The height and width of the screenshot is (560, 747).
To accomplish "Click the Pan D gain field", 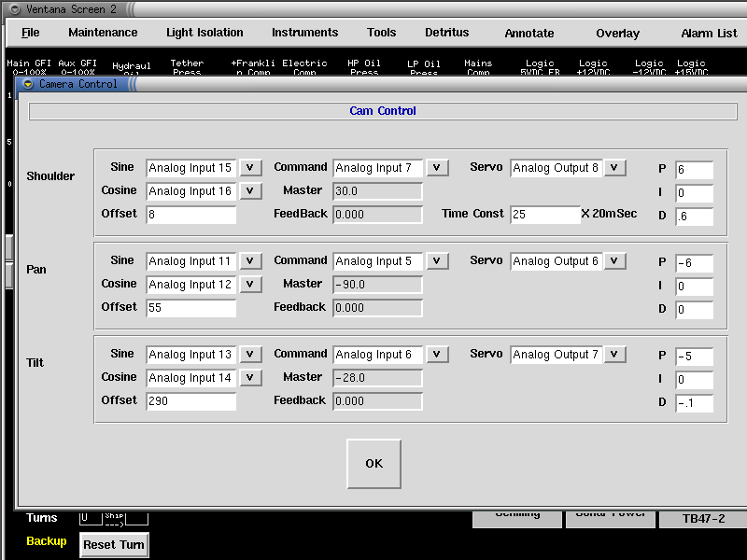I will (x=694, y=310).
